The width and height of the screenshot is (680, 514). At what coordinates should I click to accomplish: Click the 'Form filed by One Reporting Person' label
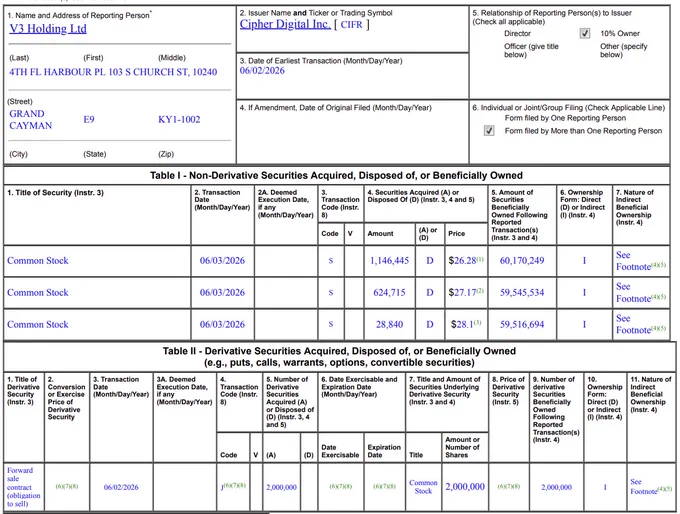tap(565, 118)
